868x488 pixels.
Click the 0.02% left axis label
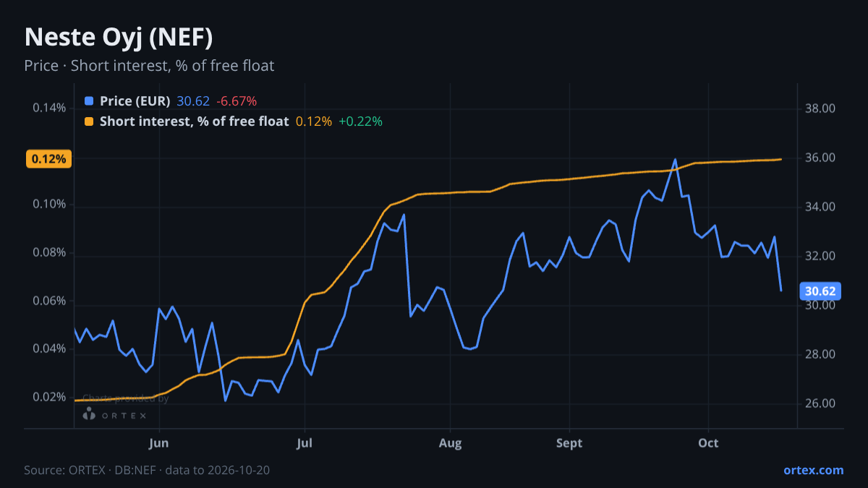pos(49,398)
